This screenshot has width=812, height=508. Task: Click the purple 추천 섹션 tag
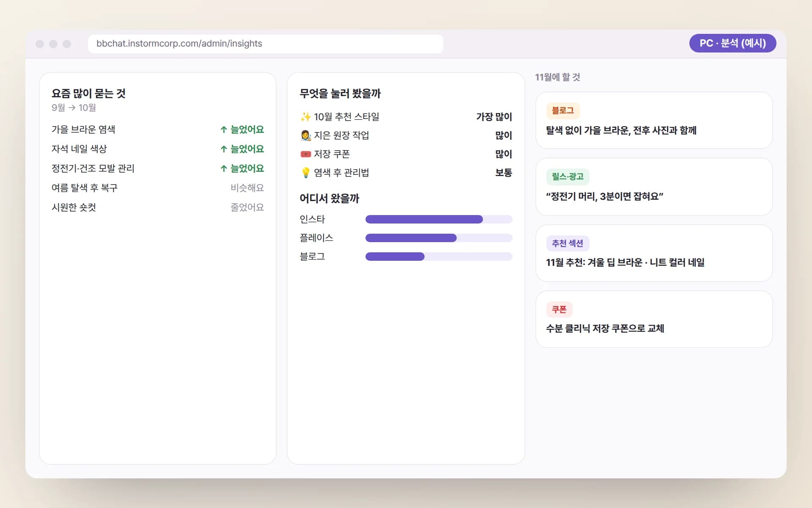568,243
